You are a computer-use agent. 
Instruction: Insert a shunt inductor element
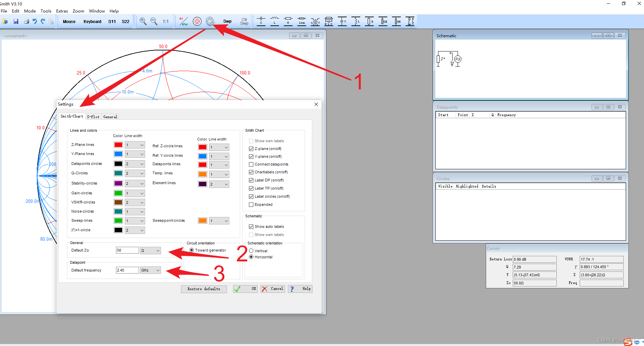point(356,21)
